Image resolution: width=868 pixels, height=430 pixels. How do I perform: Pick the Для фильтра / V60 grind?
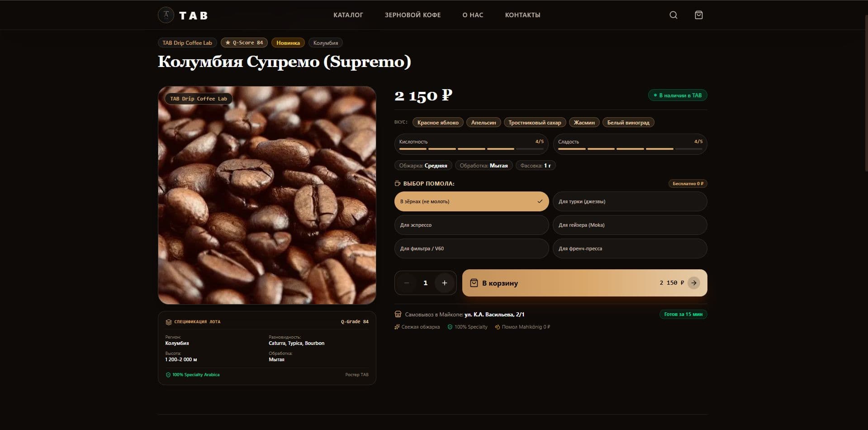coord(472,248)
